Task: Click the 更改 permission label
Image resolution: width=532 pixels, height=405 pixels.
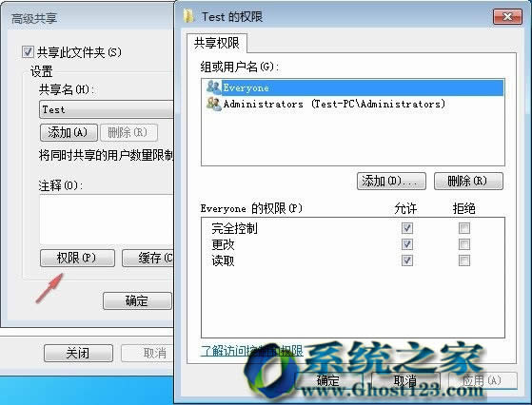Action: [x=223, y=244]
